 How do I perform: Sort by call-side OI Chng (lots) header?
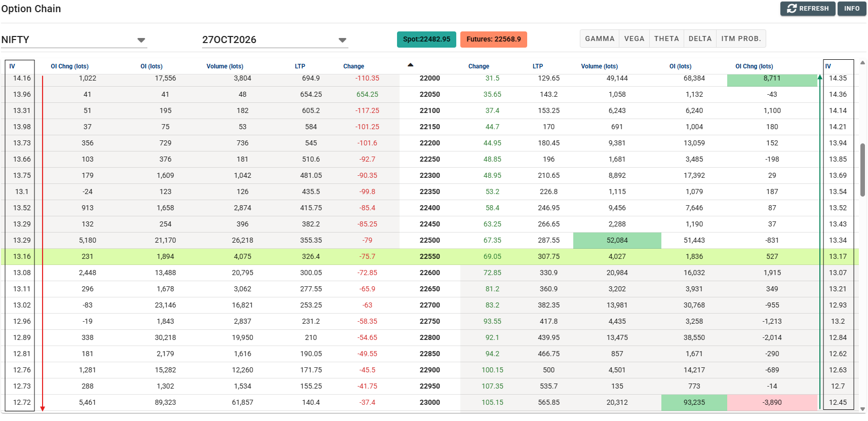(70, 66)
